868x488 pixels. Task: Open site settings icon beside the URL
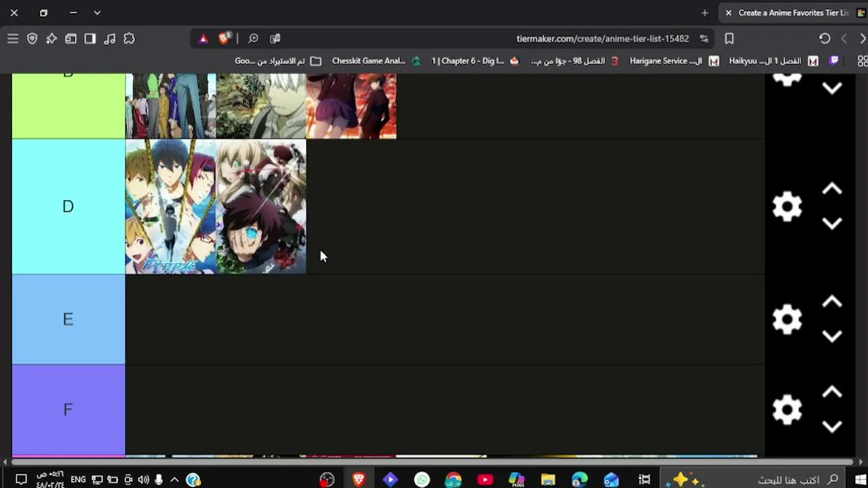pos(704,39)
